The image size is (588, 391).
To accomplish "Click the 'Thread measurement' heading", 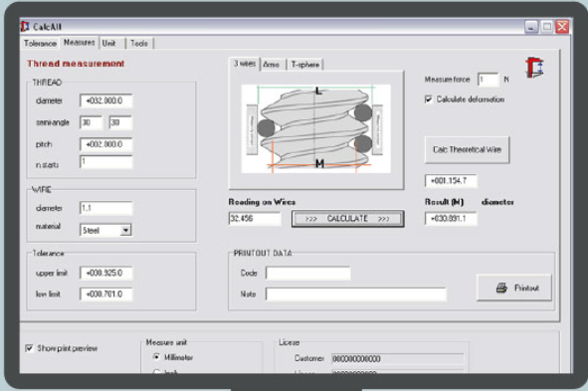I will click(76, 64).
